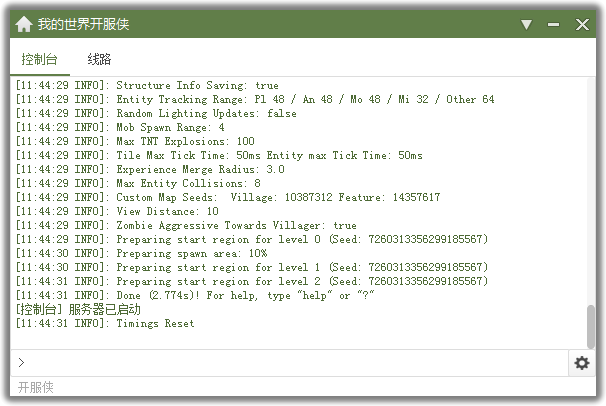Screen dimensions: 606x406
Task: Click the > prompt symbol in the command bar
Action: (21, 363)
